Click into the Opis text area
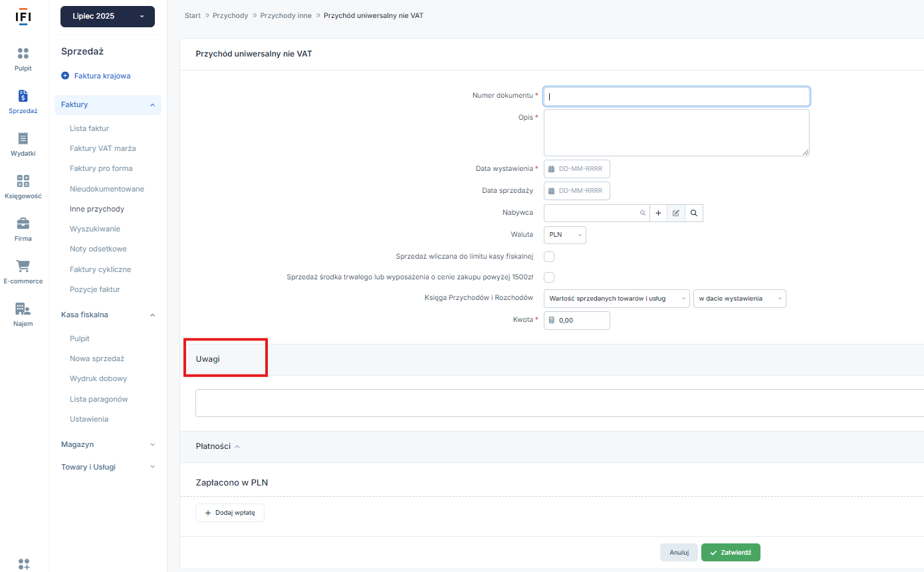Image resolution: width=924 pixels, height=572 pixels. point(677,133)
